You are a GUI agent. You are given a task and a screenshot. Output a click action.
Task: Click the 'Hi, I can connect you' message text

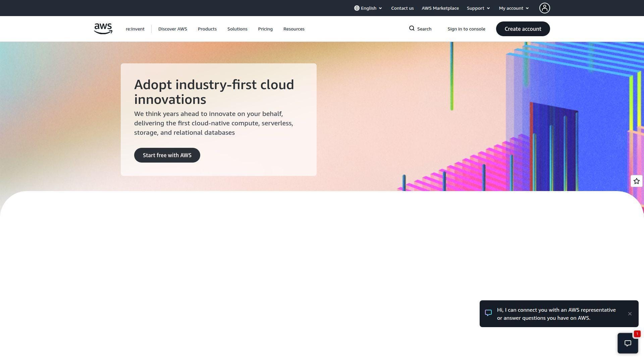point(556,314)
